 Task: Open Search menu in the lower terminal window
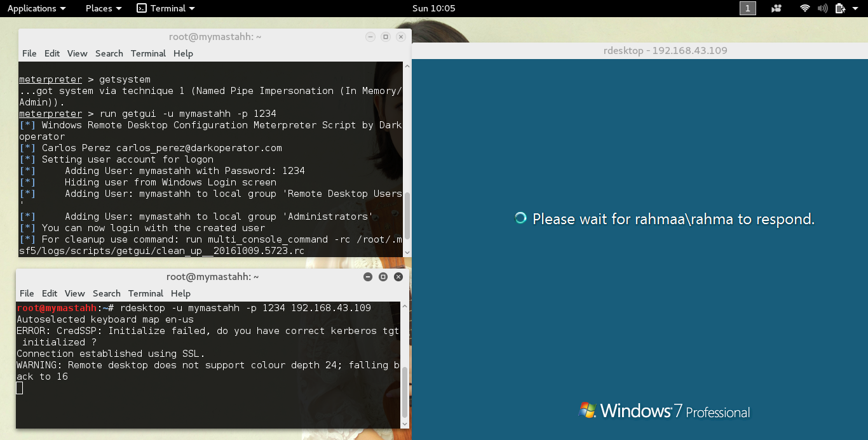[x=107, y=293]
